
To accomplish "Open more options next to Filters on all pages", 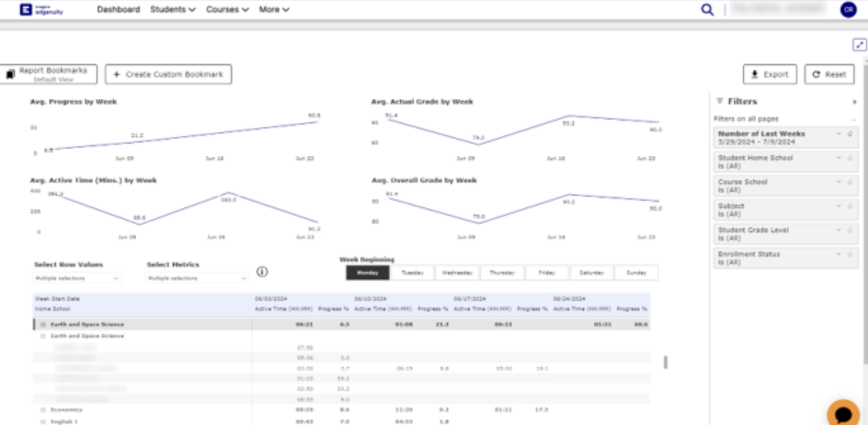I will pyautogui.click(x=853, y=118).
